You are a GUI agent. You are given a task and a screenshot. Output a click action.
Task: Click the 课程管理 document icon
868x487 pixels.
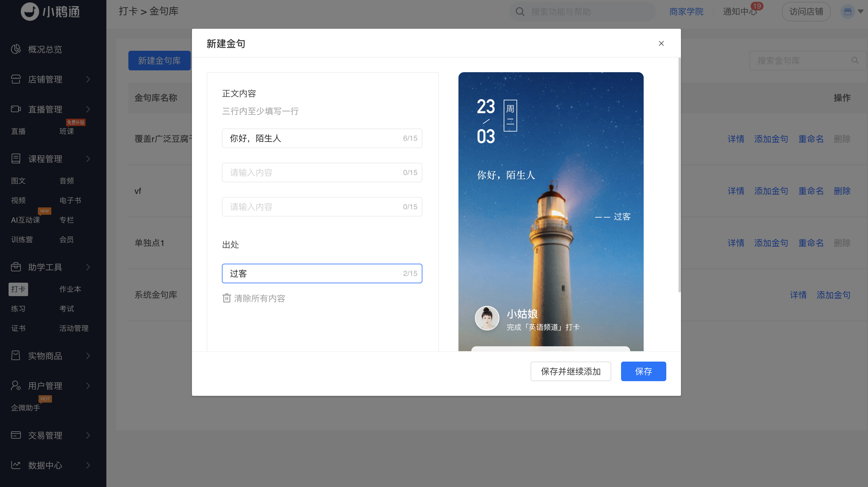(16, 158)
